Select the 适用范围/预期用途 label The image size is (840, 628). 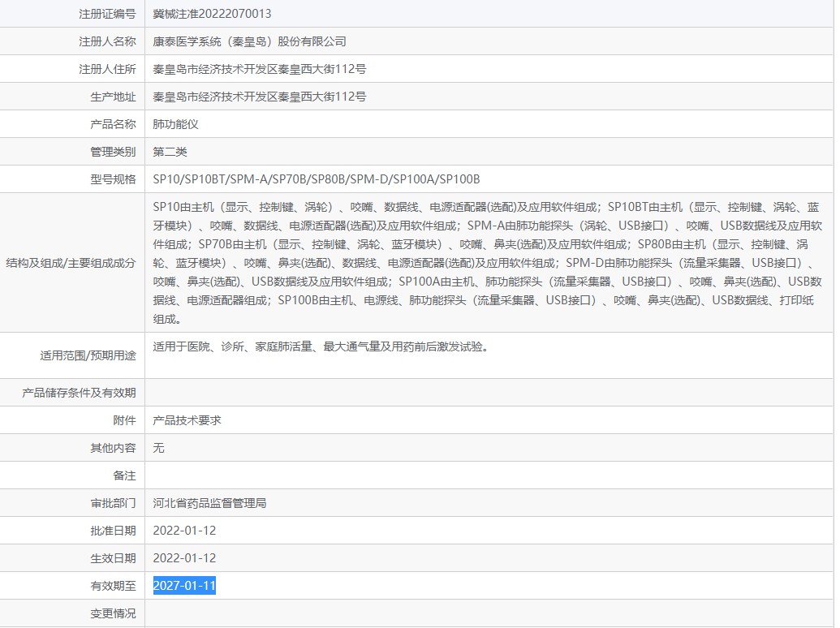pos(88,355)
